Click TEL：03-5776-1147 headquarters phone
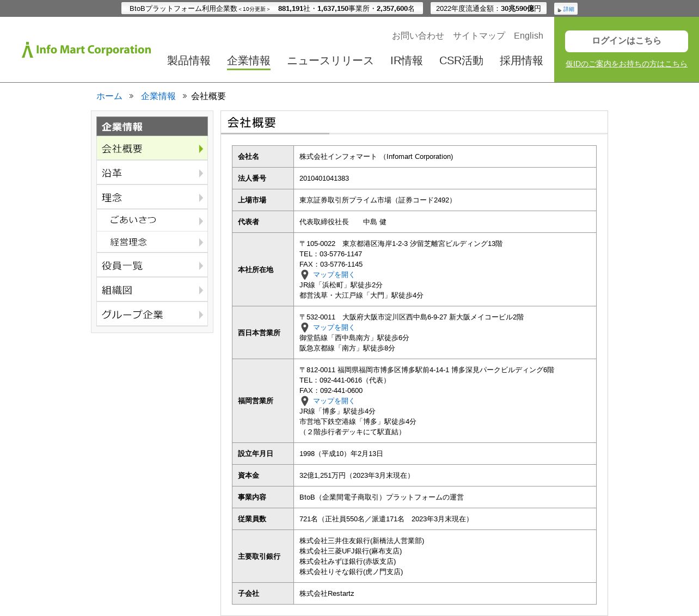 click(330, 254)
